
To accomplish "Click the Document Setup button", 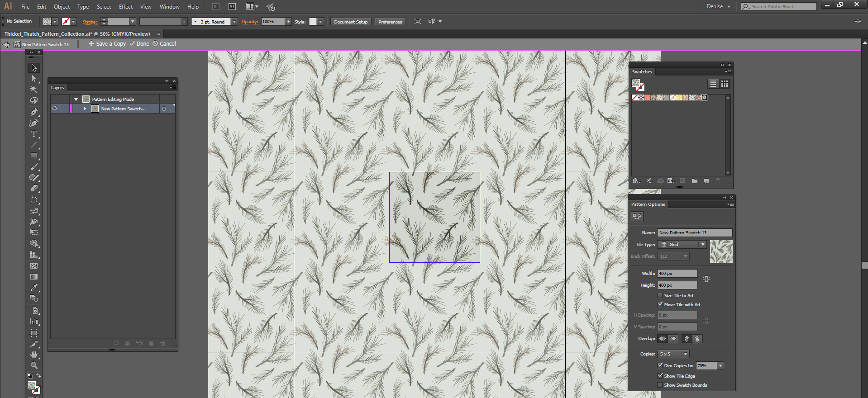I will click(351, 22).
